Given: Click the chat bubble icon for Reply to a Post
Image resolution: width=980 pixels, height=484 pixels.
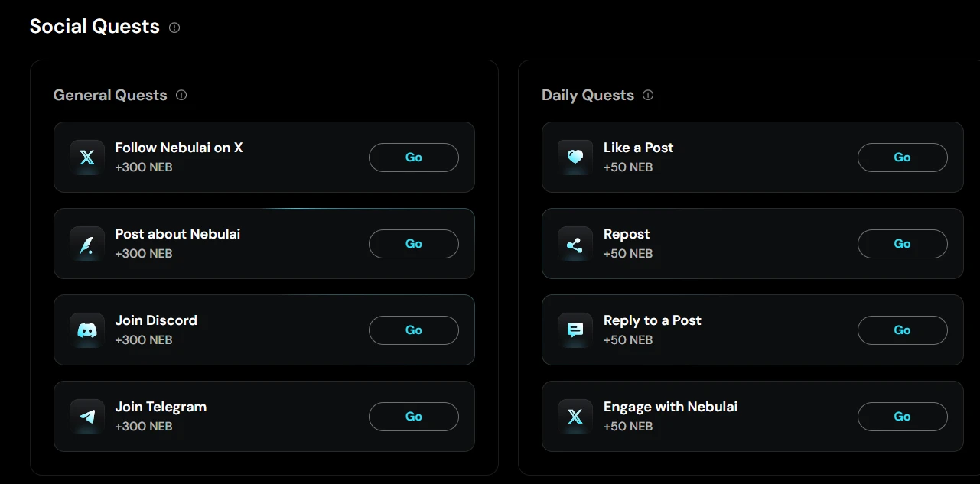Looking at the screenshot, I should click(x=575, y=330).
